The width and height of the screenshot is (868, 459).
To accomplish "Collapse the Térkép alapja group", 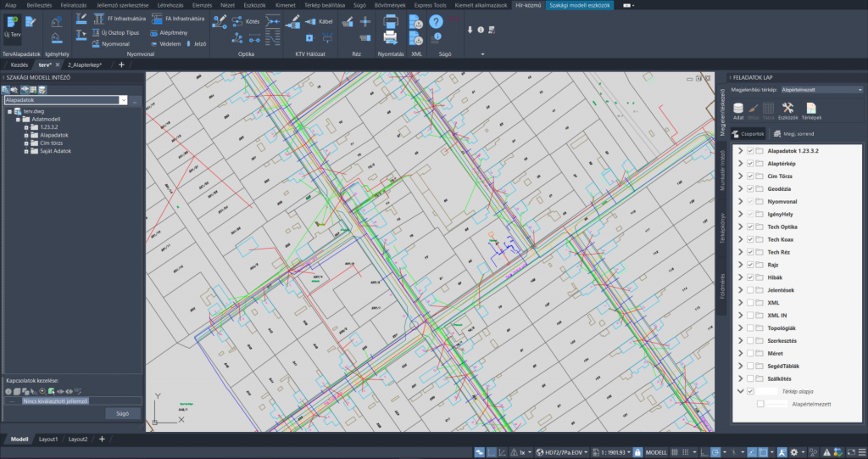I will click(740, 391).
